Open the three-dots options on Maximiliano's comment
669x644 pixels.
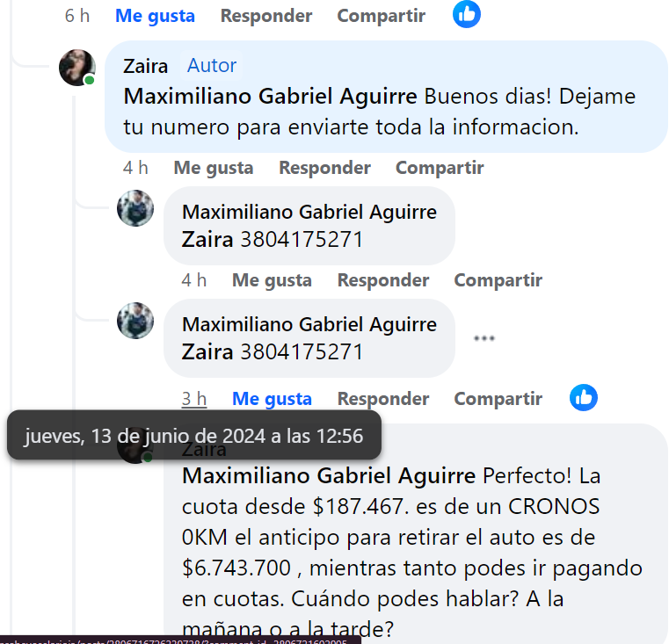(x=484, y=338)
